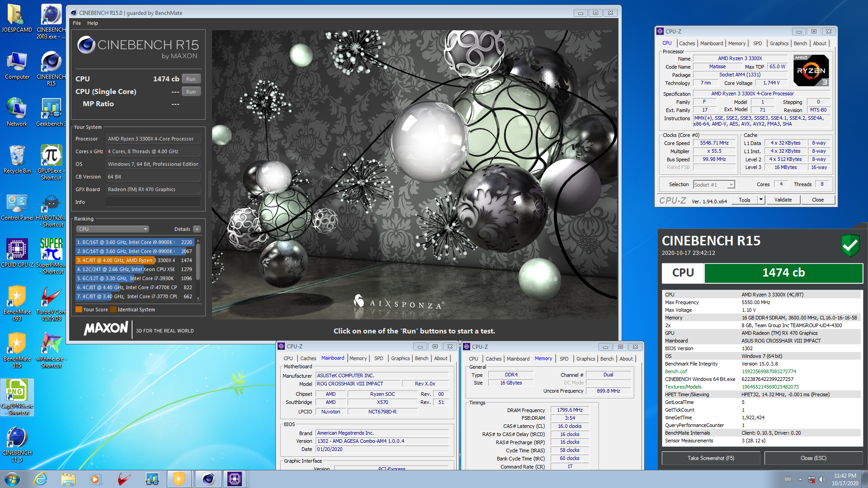Click Tools button in CPU-Z

(x=744, y=200)
